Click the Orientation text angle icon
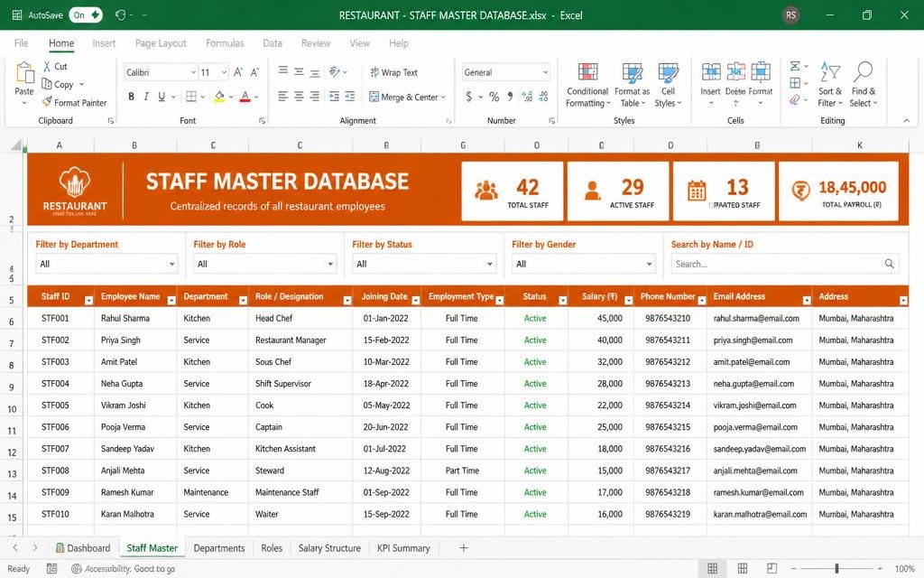This screenshot has width=924, height=578. (x=335, y=72)
